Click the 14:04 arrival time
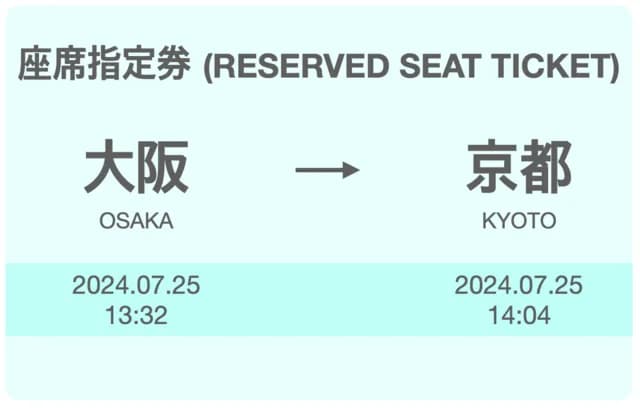640x408 pixels. (x=519, y=315)
